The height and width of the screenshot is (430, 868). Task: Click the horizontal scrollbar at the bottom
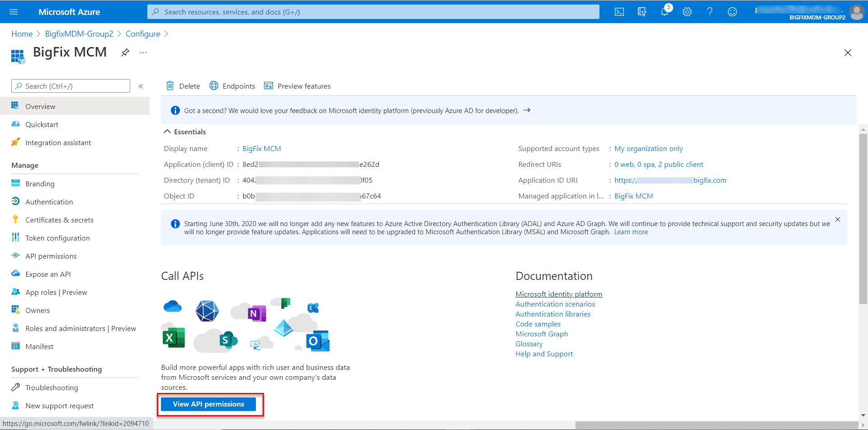(717, 425)
